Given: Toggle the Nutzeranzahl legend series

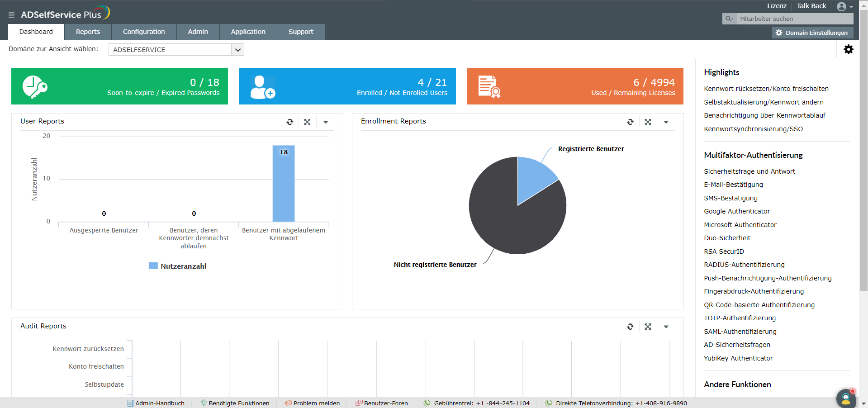Looking at the screenshot, I should point(178,266).
